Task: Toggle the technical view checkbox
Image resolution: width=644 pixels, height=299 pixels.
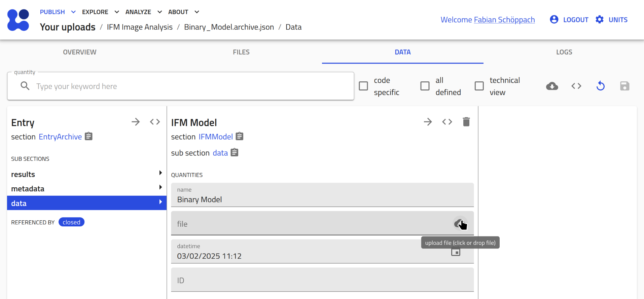Action: point(479,86)
